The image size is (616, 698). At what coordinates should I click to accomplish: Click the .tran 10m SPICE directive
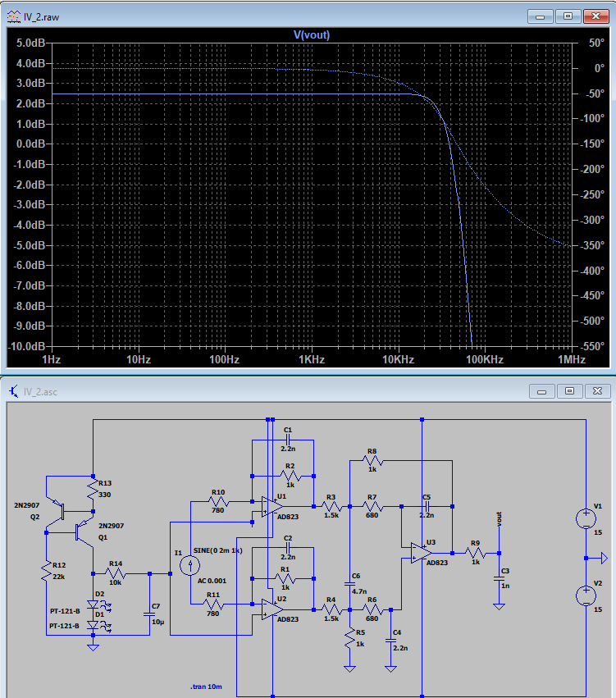(206, 687)
